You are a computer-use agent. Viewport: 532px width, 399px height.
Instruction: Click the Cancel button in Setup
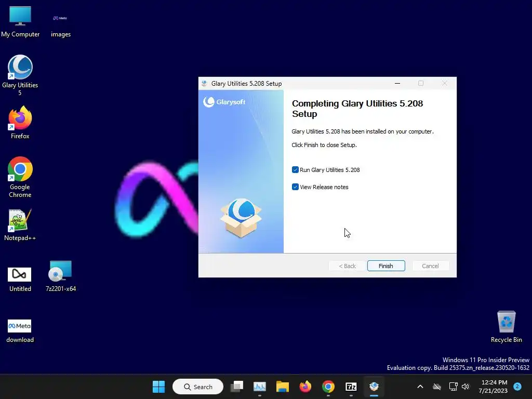point(430,266)
